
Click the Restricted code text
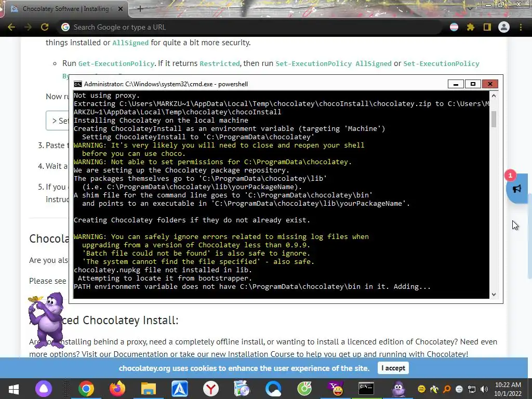pos(220,64)
